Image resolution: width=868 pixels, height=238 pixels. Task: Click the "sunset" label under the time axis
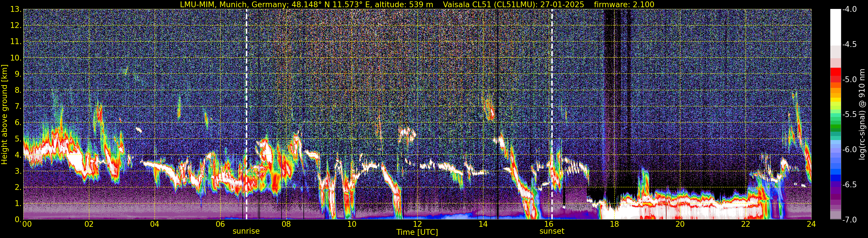[x=552, y=231]
